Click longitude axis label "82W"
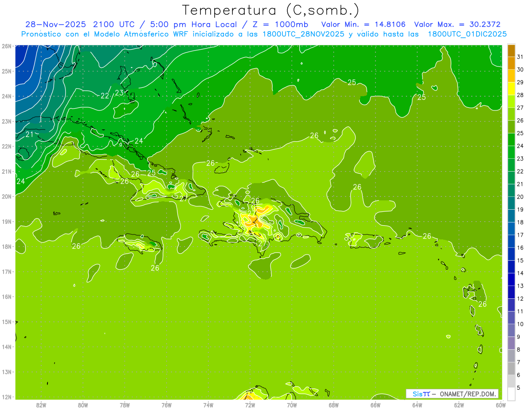 [x=41, y=405]
